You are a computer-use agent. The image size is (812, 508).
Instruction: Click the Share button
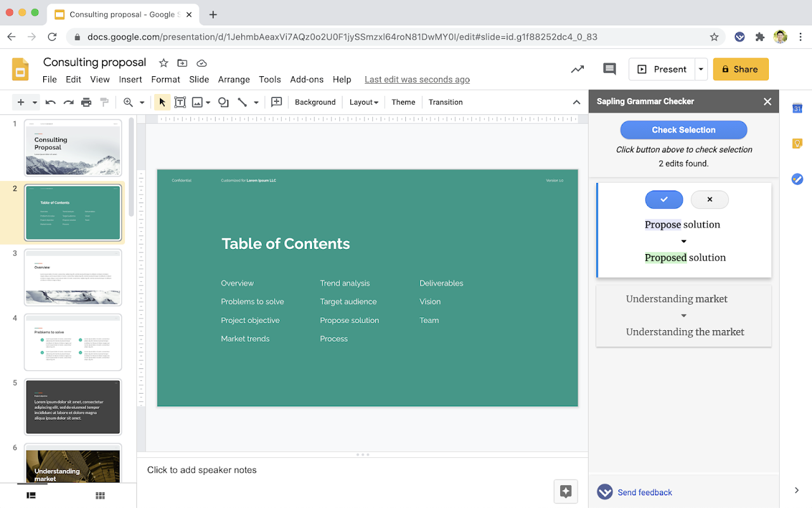tap(741, 69)
